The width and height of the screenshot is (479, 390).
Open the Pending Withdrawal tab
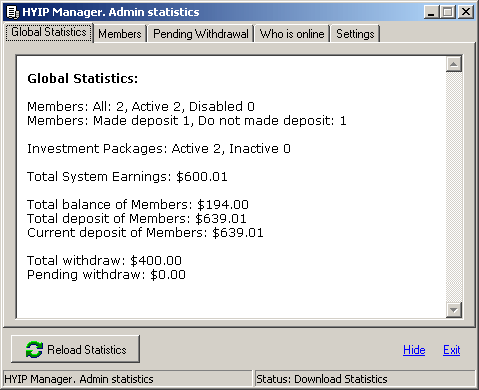[201, 34]
